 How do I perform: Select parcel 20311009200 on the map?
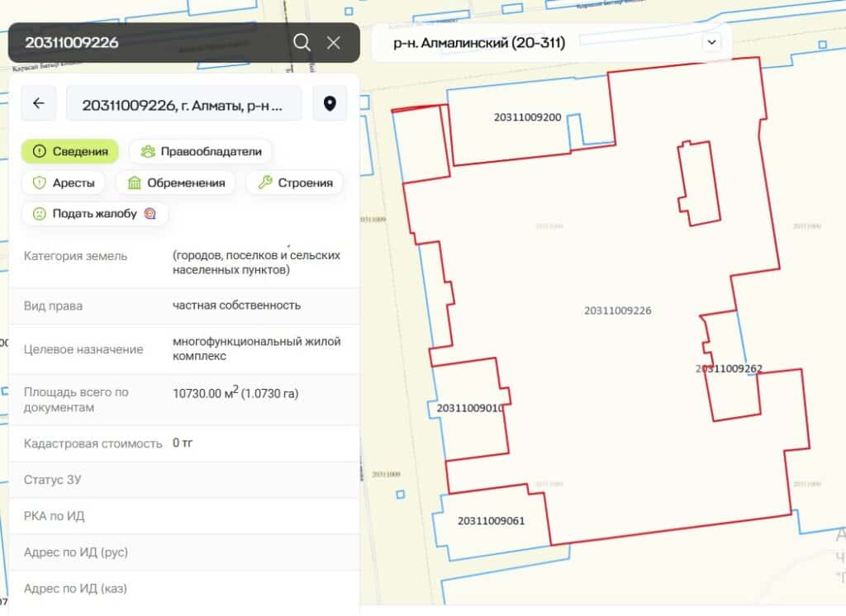pyautogui.click(x=527, y=117)
